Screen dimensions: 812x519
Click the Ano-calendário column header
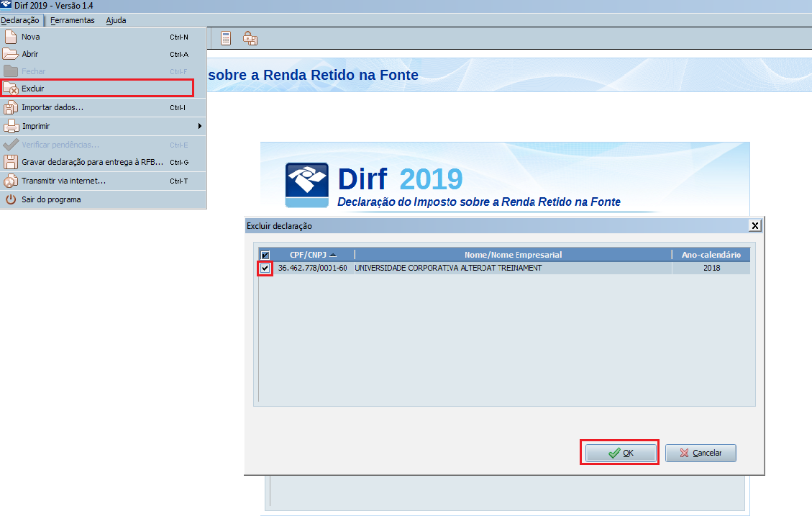pyautogui.click(x=711, y=255)
